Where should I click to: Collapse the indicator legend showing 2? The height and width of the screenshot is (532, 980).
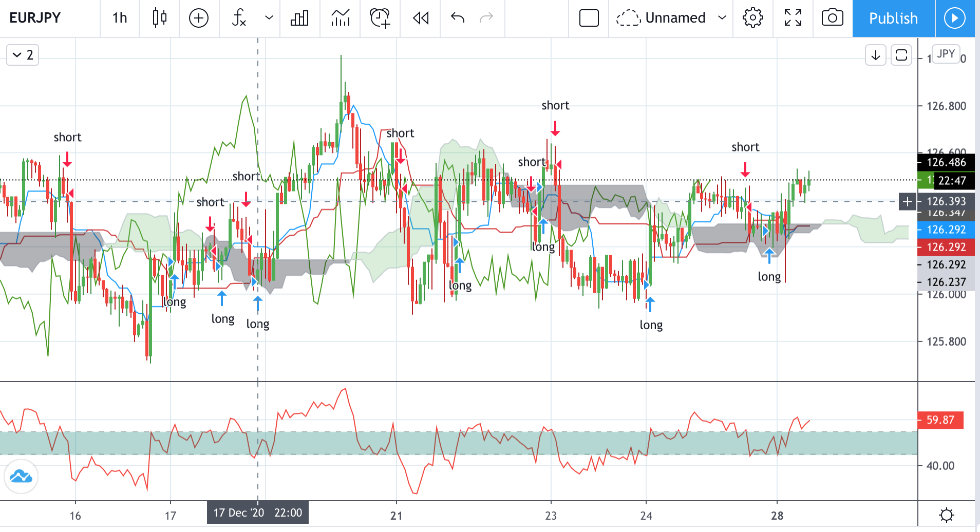pyautogui.click(x=23, y=55)
